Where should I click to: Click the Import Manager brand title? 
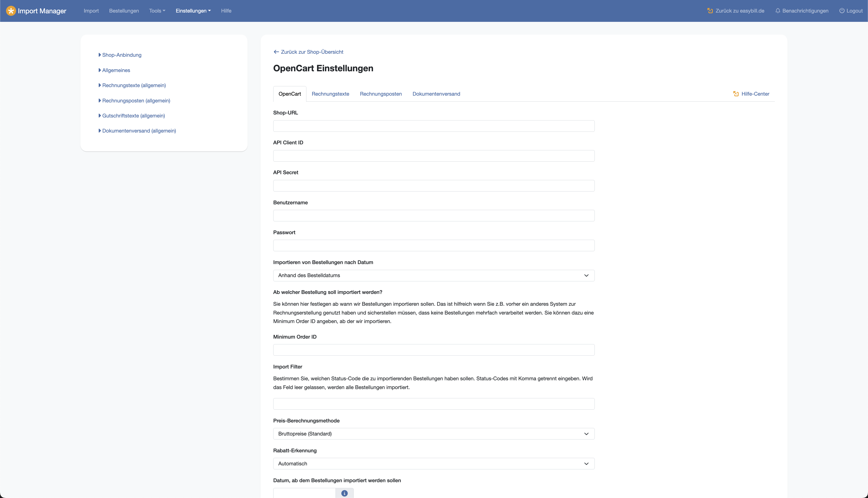coord(42,11)
